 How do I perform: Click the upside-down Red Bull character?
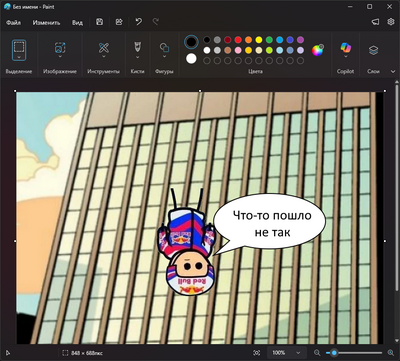click(187, 242)
